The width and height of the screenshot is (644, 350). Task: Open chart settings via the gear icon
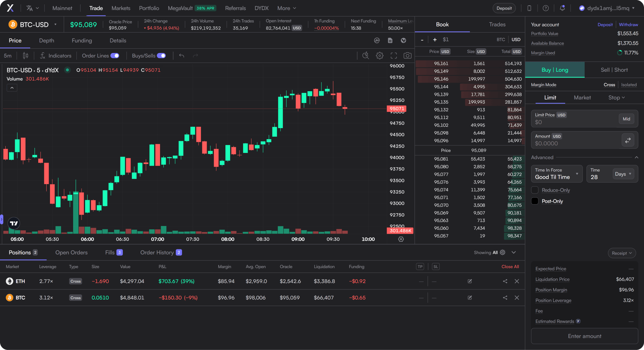(x=380, y=56)
